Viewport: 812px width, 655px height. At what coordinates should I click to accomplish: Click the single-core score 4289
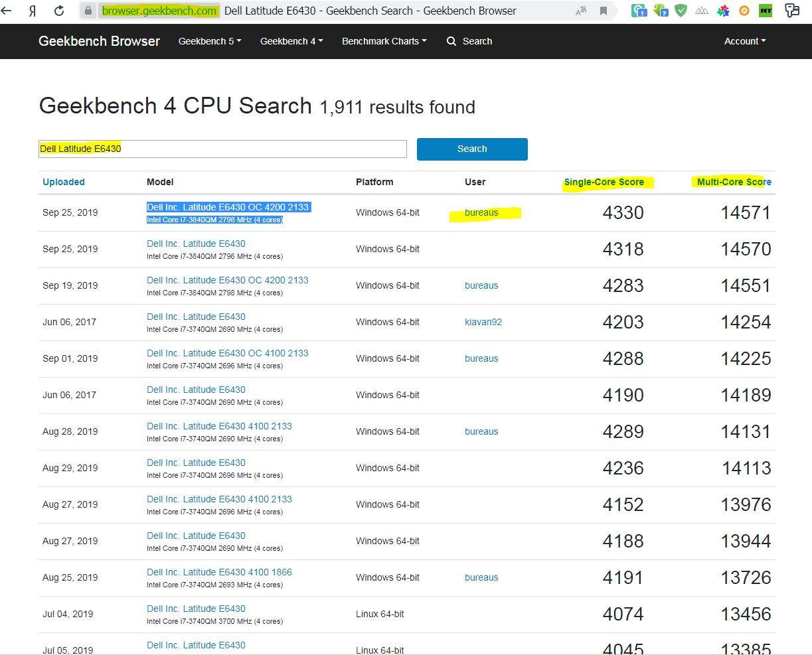[623, 431]
